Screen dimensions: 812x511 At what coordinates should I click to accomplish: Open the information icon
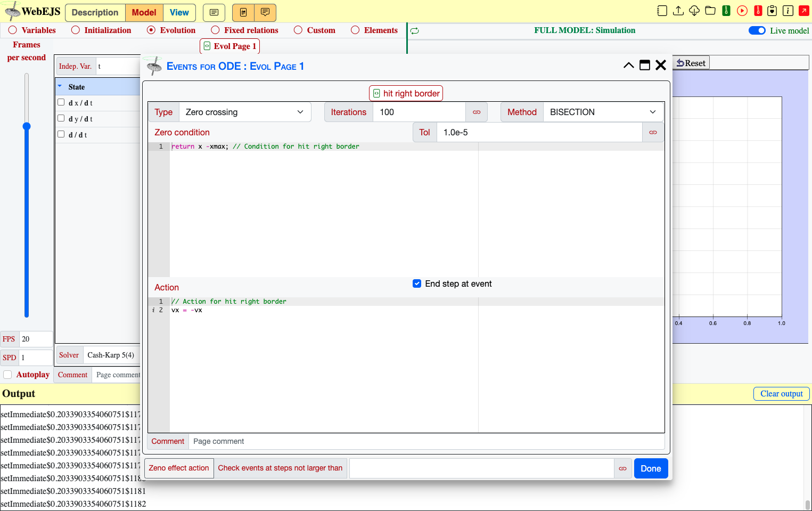788,11
